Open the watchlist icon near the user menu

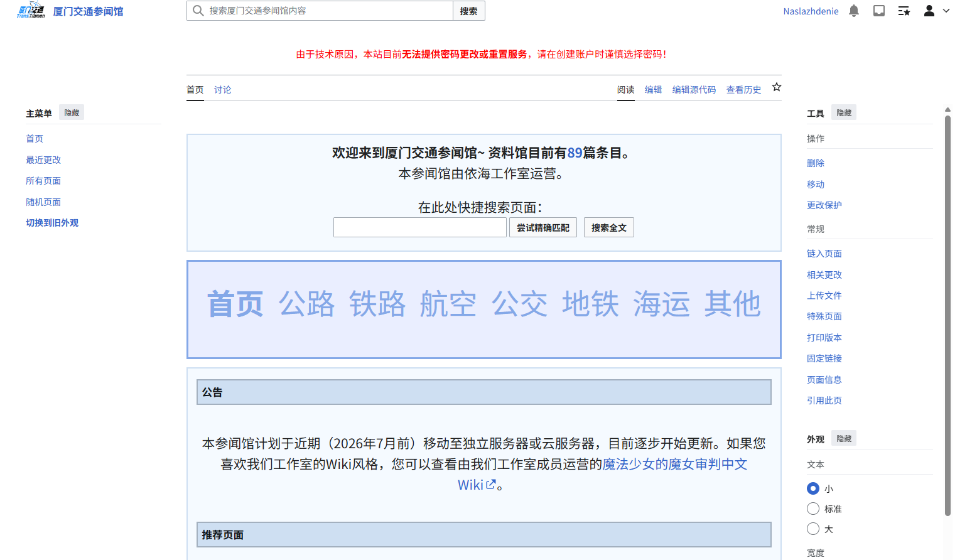(904, 10)
